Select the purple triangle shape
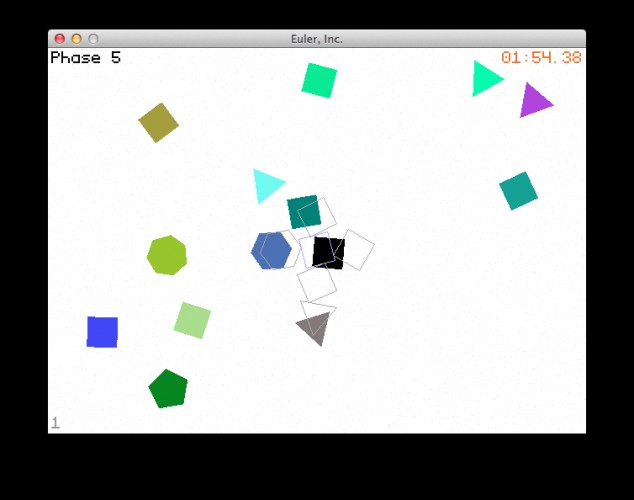Viewport: 634px width, 500px height. (534, 101)
